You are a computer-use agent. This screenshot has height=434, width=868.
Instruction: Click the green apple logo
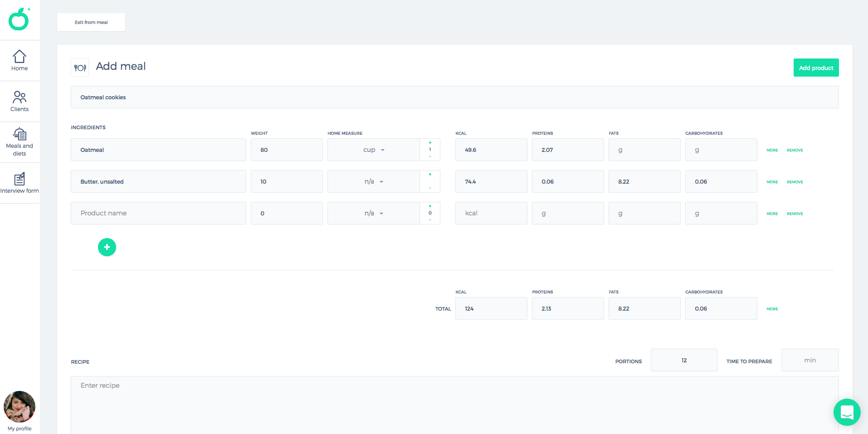pyautogui.click(x=19, y=20)
